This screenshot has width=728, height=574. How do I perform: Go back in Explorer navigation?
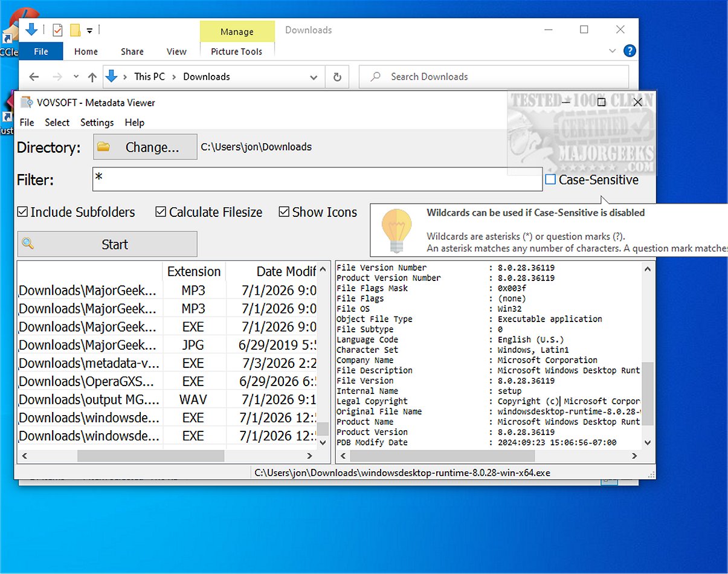coord(34,77)
